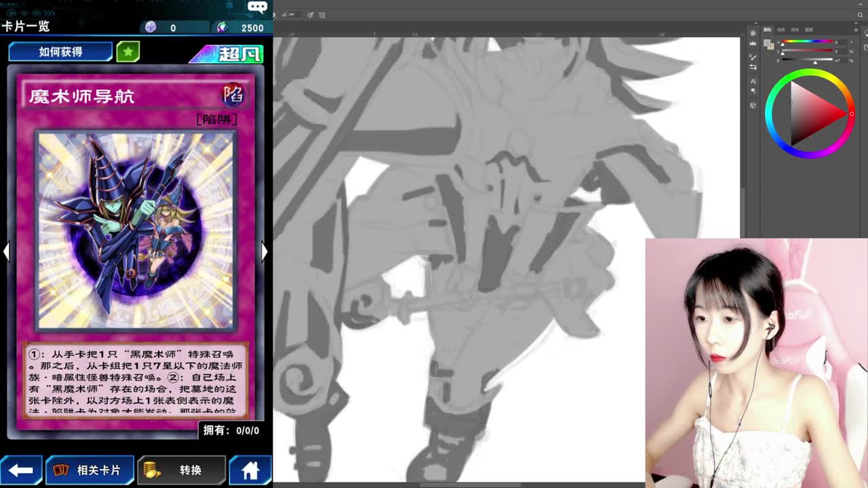Click the brightness slider in Color panel

tap(808, 59)
